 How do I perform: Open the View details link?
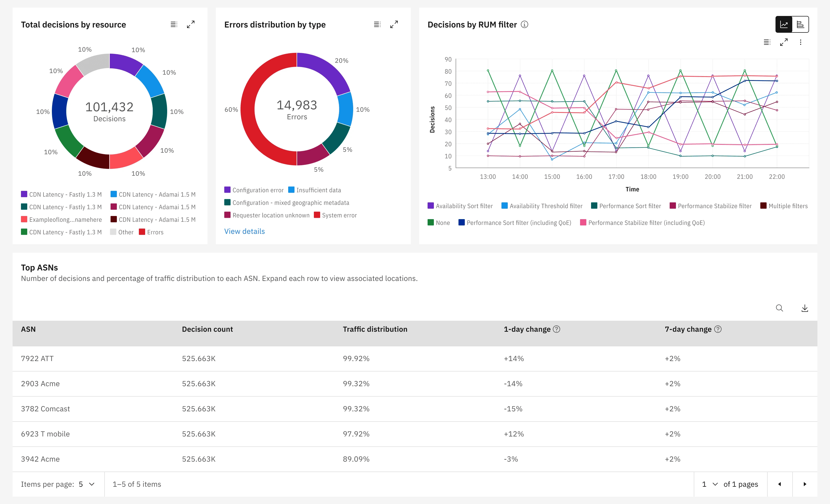click(x=244, y=231)
